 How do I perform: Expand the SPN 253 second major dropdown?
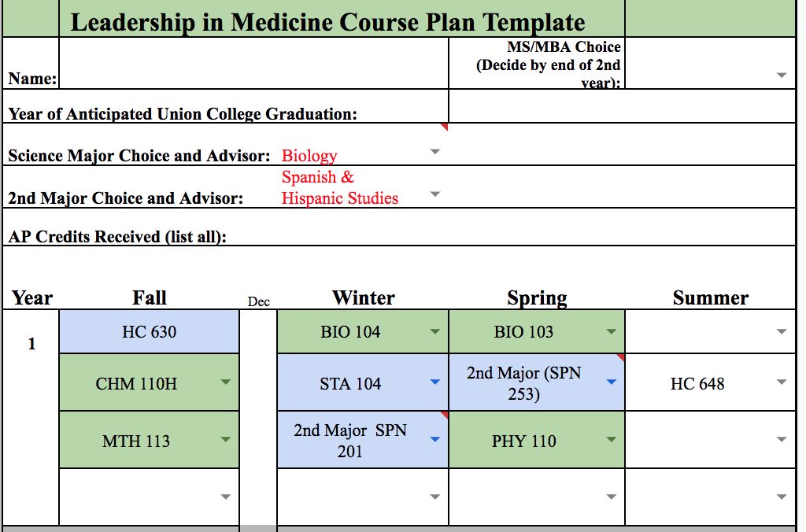[612, 383]
